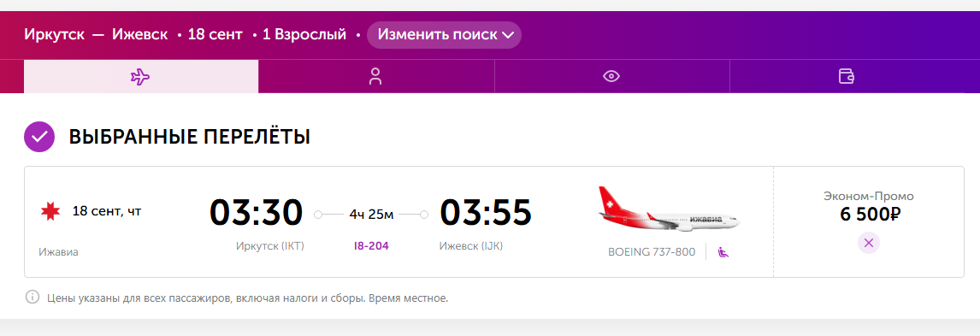
Task: Click the 03:55 arrival time
Action: pyautogui.click(x=486, y=212)
